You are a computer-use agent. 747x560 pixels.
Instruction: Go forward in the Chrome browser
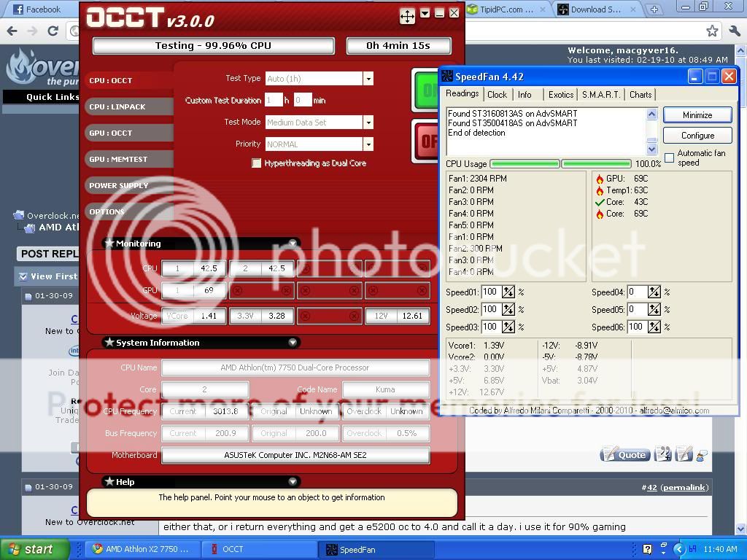click(x=32, y=31)
